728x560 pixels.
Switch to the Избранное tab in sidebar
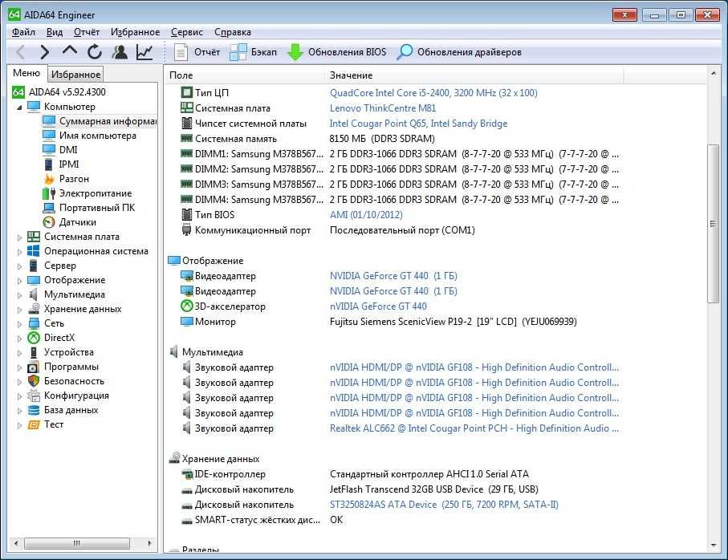(x=75, y=75)
